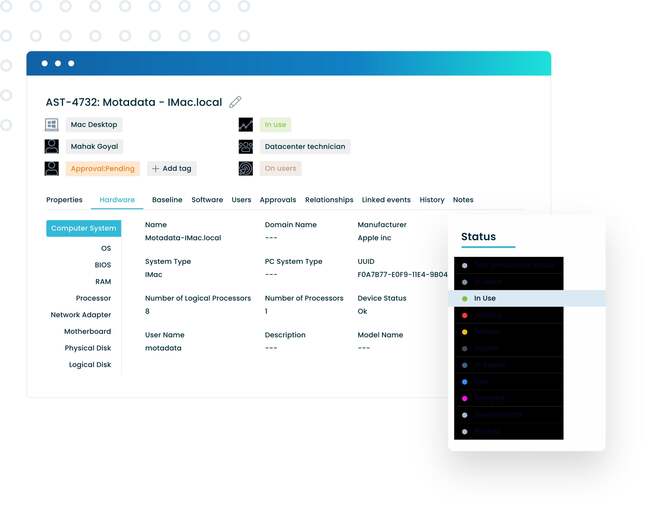Click the status chart icon beside In use
This screenshot has width=658, height=521.
[x=245, y=125]
